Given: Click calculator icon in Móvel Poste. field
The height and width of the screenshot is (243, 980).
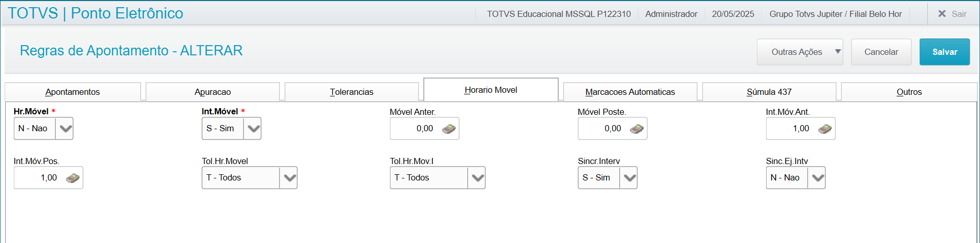Looking at the screenshot, I should point(637,129).
